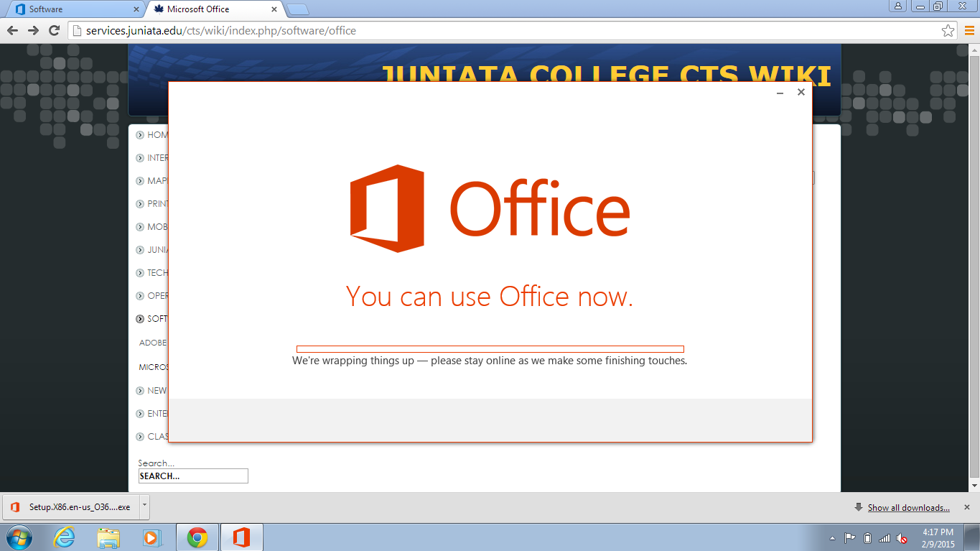Image resolution: width=980 pixels, height=551 pixels.
Task: Click the bullet icon beside CLAS
Action: [140, 437]
